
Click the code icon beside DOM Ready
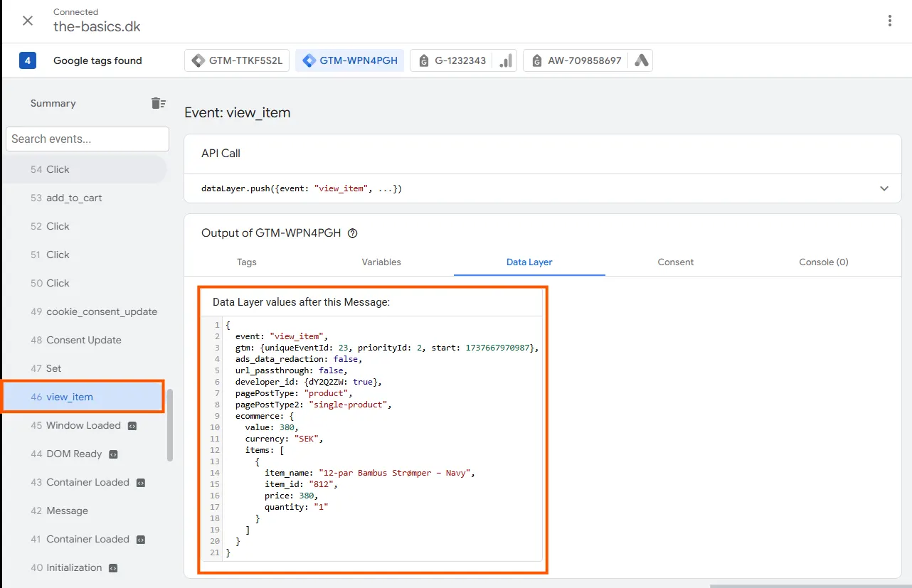point(113,454)
